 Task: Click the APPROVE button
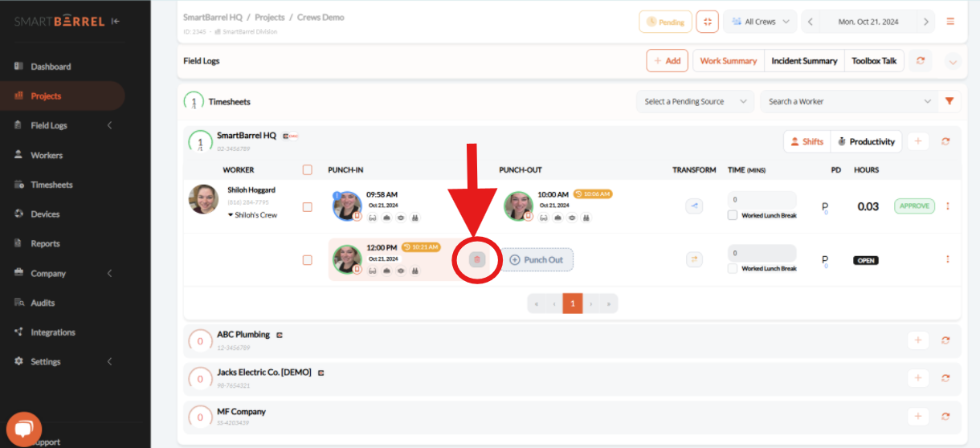click(914, 206)
